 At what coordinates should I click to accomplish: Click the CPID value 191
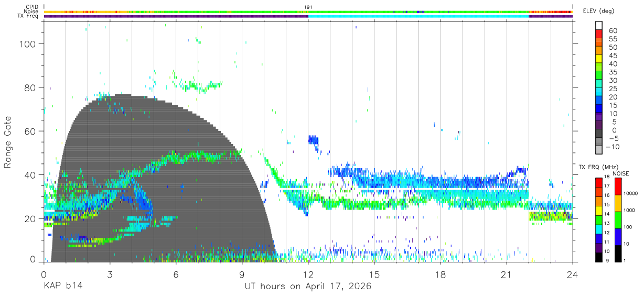[308, 7]
